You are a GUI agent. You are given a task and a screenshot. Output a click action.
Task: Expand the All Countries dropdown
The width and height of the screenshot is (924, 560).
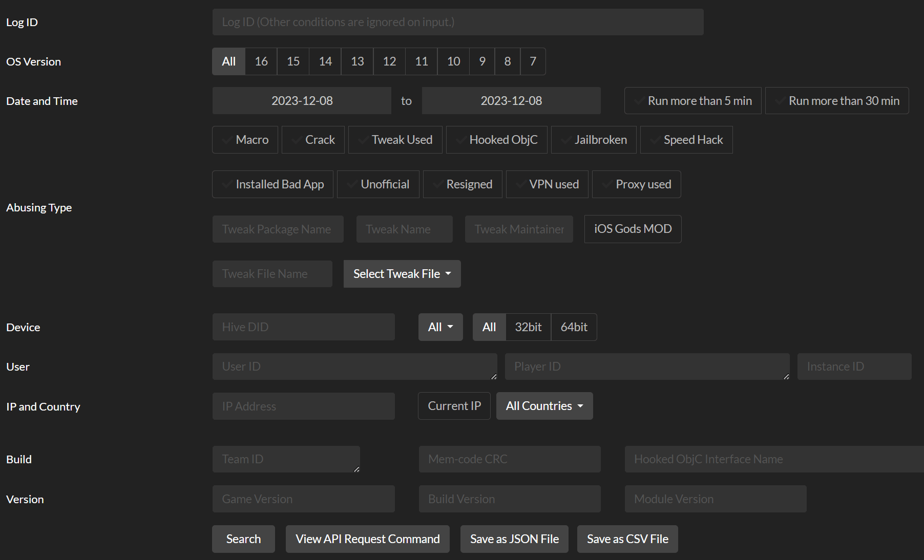point(544,406)
